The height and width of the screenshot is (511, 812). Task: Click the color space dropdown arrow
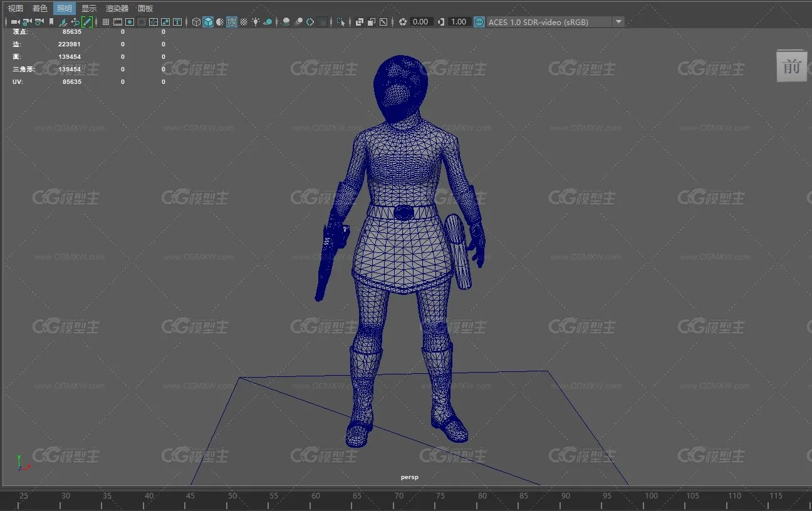(618, 22)
